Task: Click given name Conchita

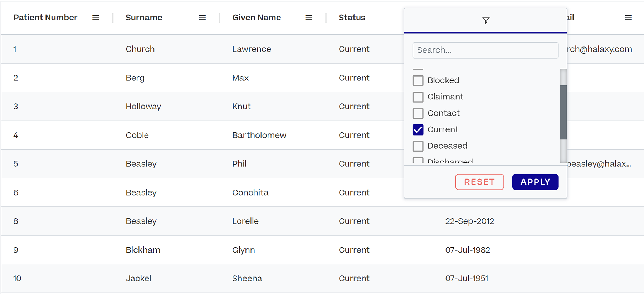Action: (250, 192)
